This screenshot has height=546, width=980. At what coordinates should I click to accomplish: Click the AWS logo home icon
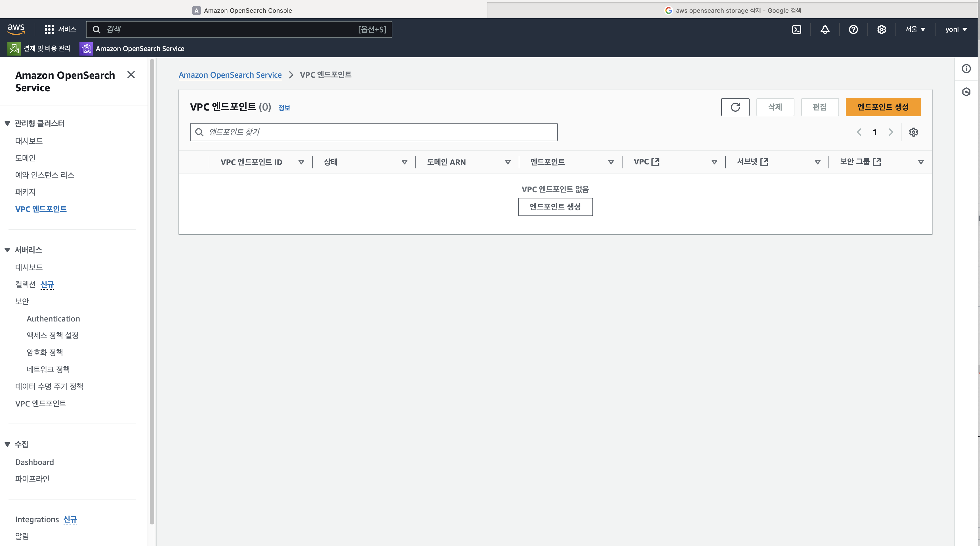click(x=16, y=29)
